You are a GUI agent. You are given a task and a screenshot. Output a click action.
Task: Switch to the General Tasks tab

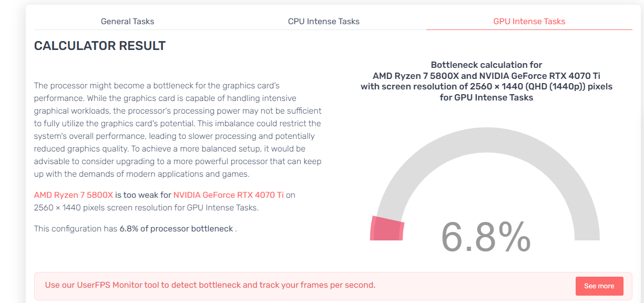tap(128, 22)
